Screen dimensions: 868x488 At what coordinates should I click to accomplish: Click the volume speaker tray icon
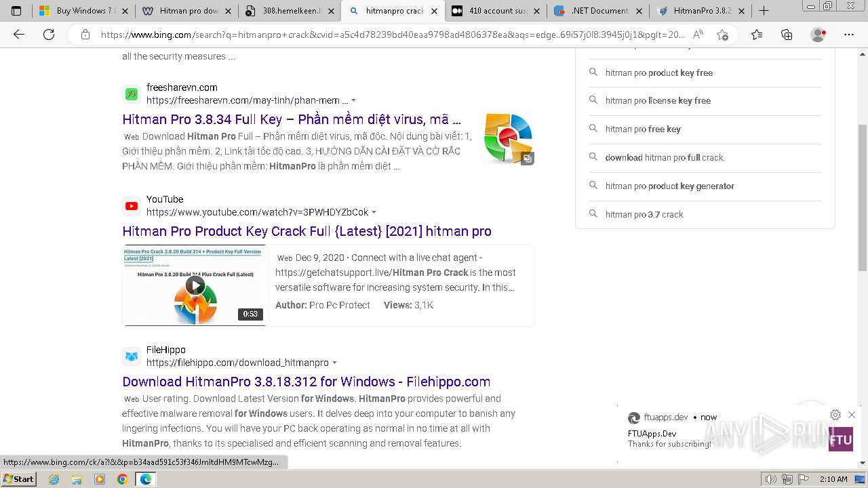tap(771, 479)
